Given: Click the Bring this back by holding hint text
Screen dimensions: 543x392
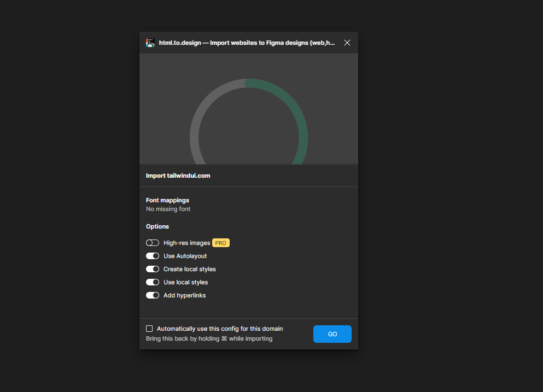Looking at the screenshot, I should click(x=209, y=338).
